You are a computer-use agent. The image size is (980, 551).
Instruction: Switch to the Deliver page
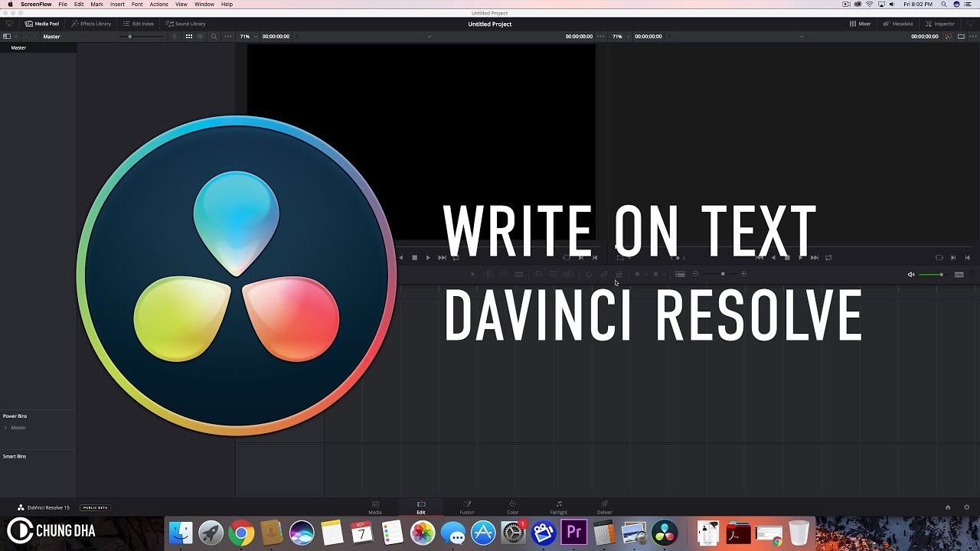click(x=605, y=507)
